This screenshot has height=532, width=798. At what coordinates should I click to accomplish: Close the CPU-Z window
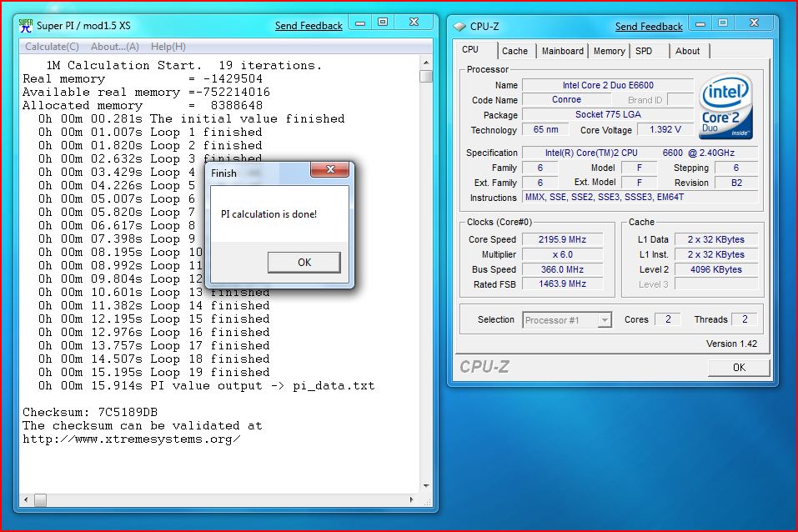[755, 23]
